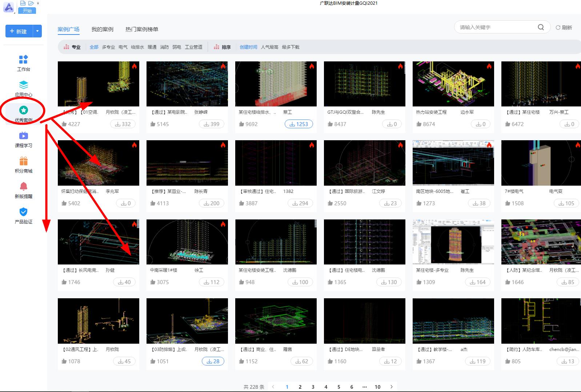Expand the quick access toolbar dropdown arrow

point(38,3)
